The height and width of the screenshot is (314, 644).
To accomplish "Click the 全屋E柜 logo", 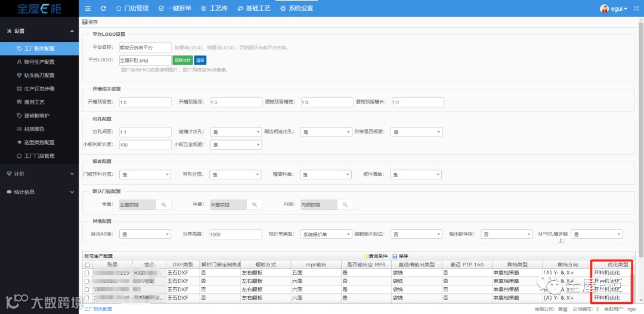I will (x=39, y=8).
